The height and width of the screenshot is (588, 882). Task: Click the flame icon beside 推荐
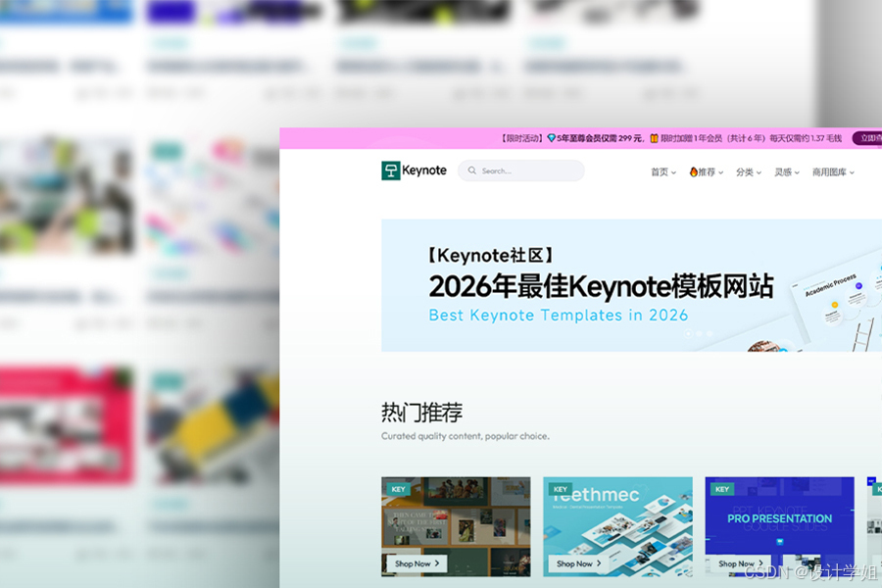tap(694, 171)
